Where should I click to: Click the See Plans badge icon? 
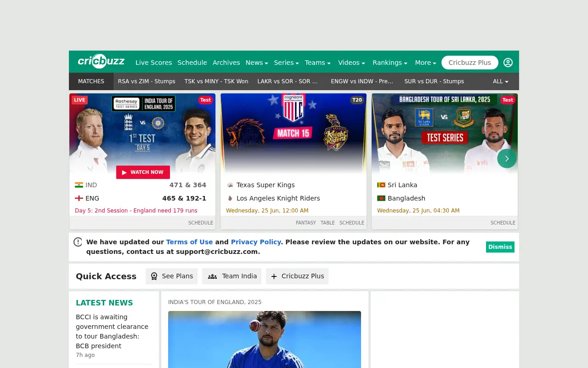coord(154,276)
